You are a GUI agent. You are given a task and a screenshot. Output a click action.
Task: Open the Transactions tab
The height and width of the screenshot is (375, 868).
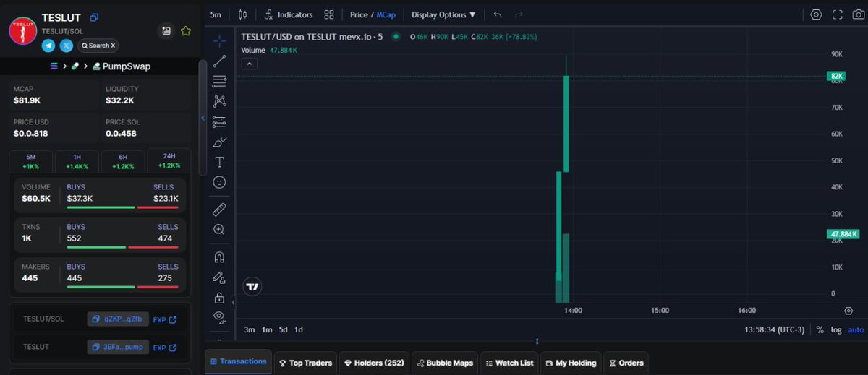pyautogui.click(x=239, y=362)
